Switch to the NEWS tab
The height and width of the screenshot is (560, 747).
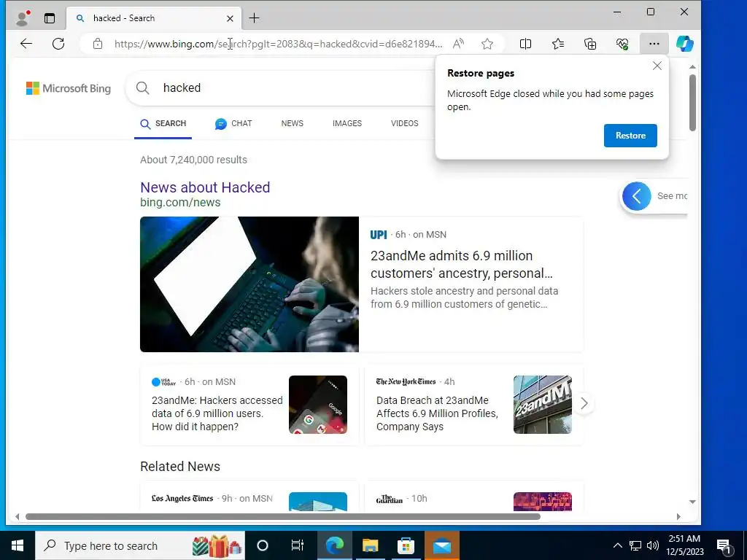[292, 123]
